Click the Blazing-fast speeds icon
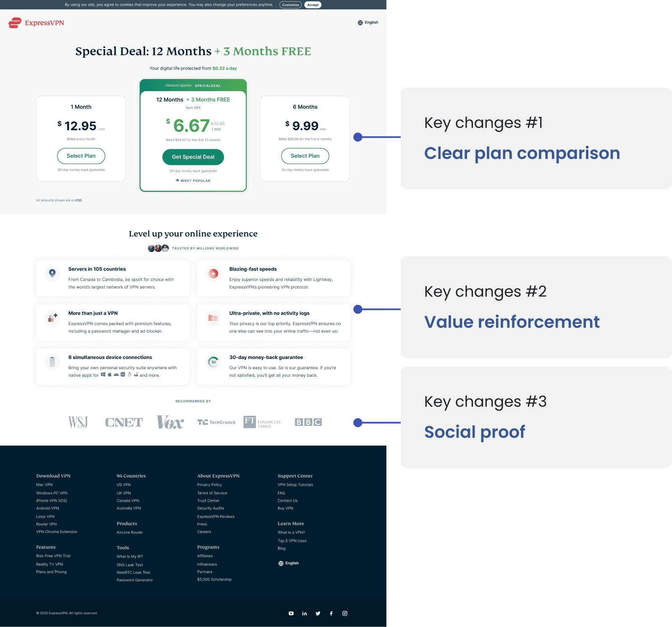This screenshot has height=627, width=672. (213, 274)
